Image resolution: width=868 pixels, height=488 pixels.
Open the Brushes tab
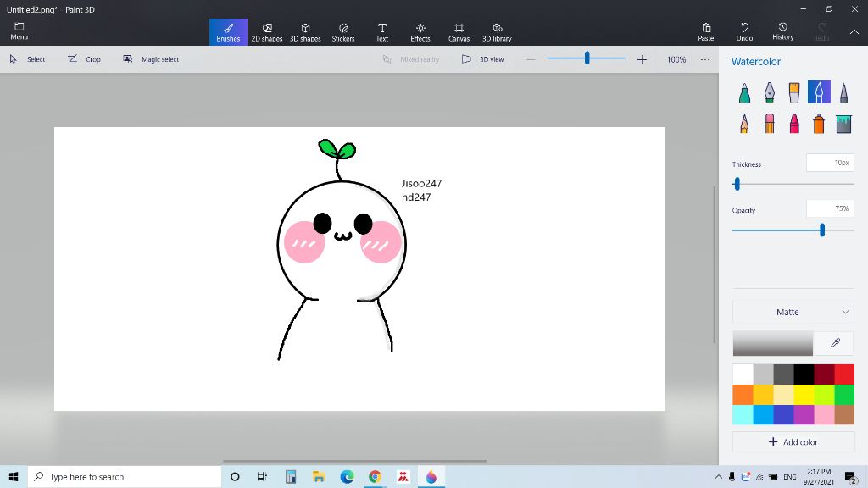tap(228, 32)
